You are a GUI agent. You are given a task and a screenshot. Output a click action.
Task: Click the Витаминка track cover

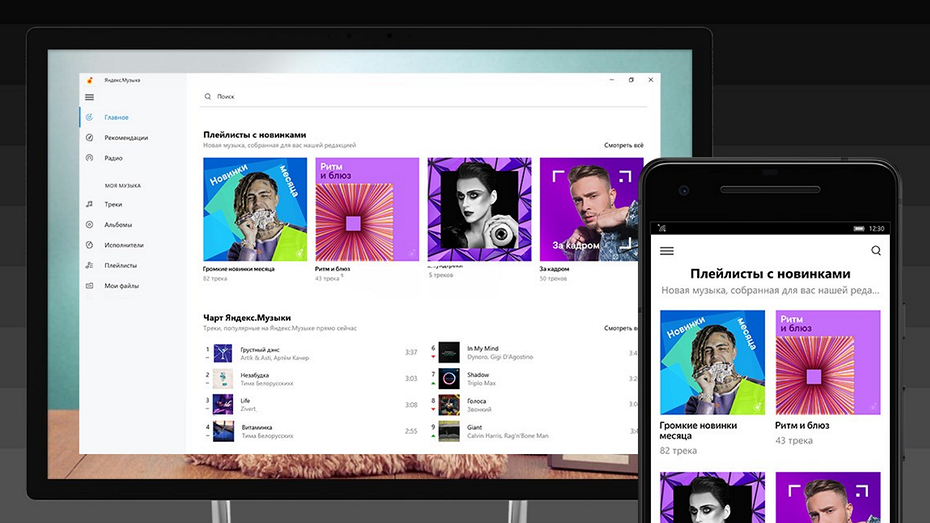pos(223,431)
